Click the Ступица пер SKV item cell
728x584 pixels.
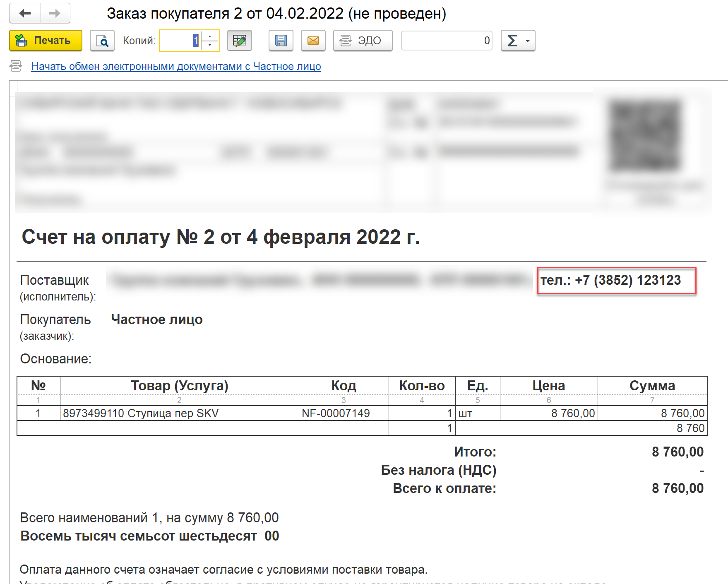(x=179, y=413)
